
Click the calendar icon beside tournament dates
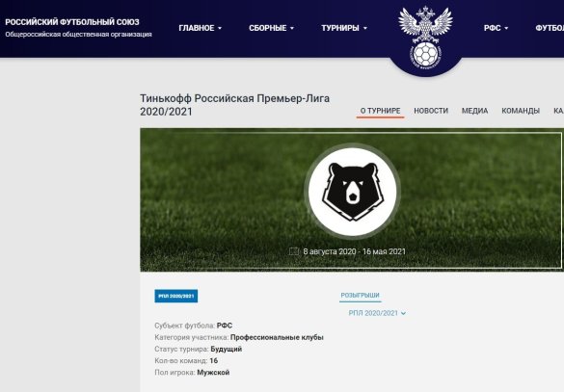[x=293, y=251]
